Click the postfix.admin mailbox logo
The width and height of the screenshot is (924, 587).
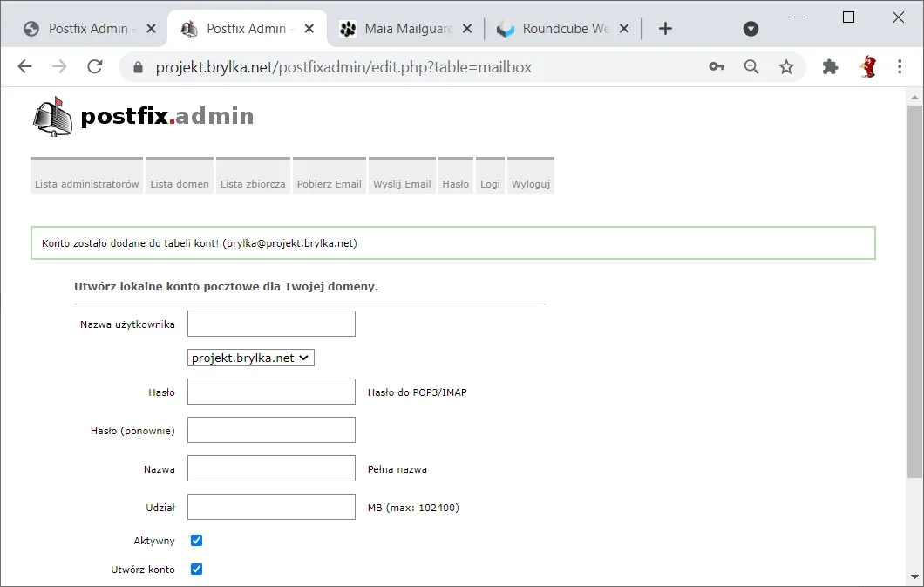pos(143,116)
